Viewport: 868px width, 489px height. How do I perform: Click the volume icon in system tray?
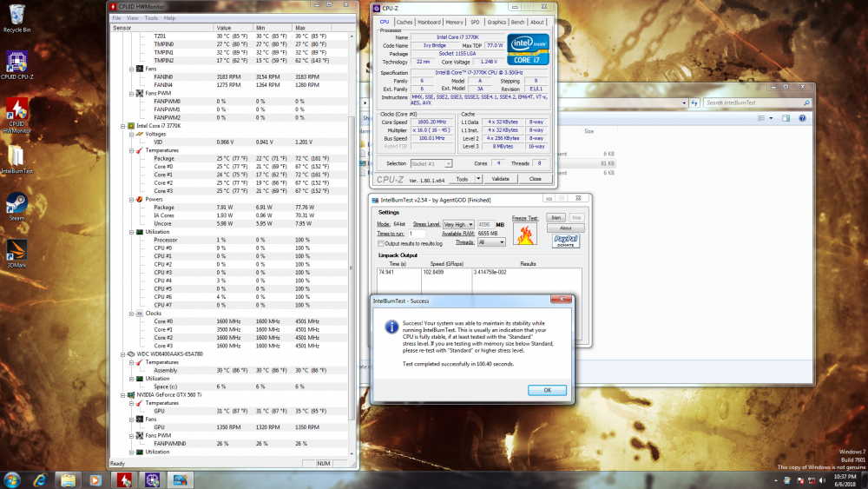(822, 480)
